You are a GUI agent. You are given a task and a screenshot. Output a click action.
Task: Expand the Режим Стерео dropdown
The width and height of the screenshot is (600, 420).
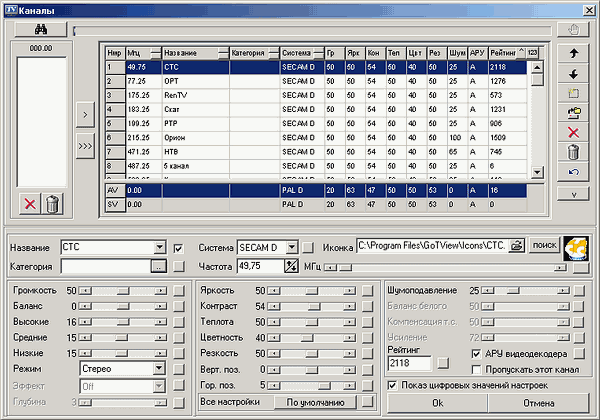(159, 368)
